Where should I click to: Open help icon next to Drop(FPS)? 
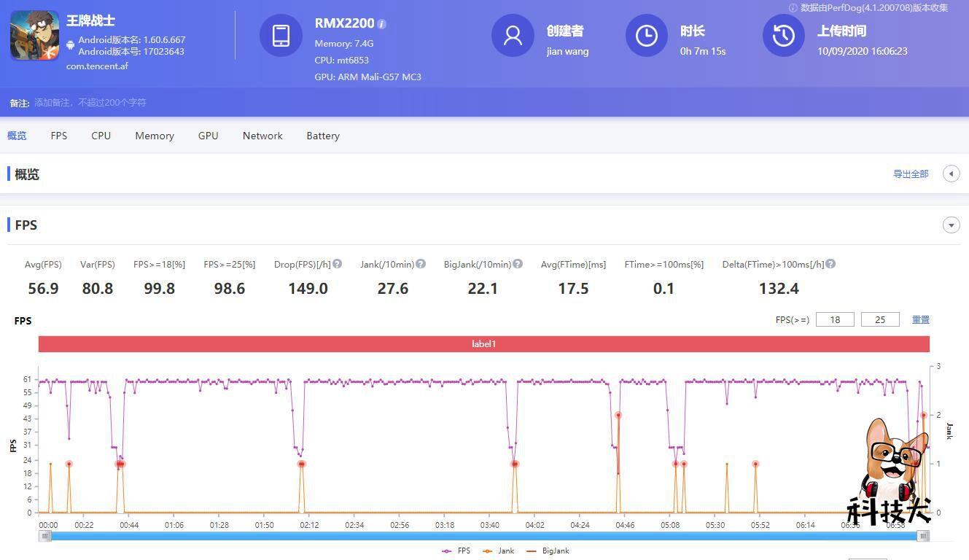[338, 264]
